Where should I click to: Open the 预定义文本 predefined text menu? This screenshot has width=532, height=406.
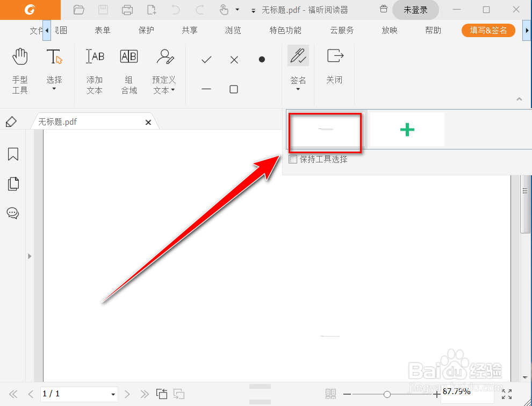[164, 71]
